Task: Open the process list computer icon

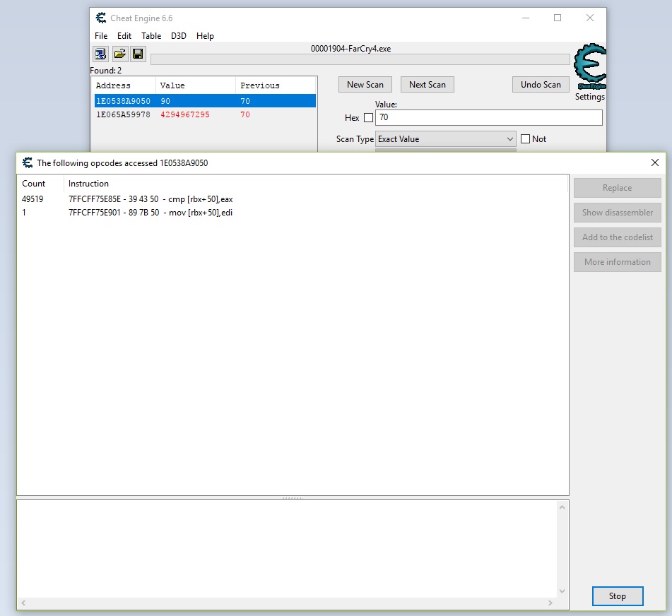Action: click(x=101, y=54)
